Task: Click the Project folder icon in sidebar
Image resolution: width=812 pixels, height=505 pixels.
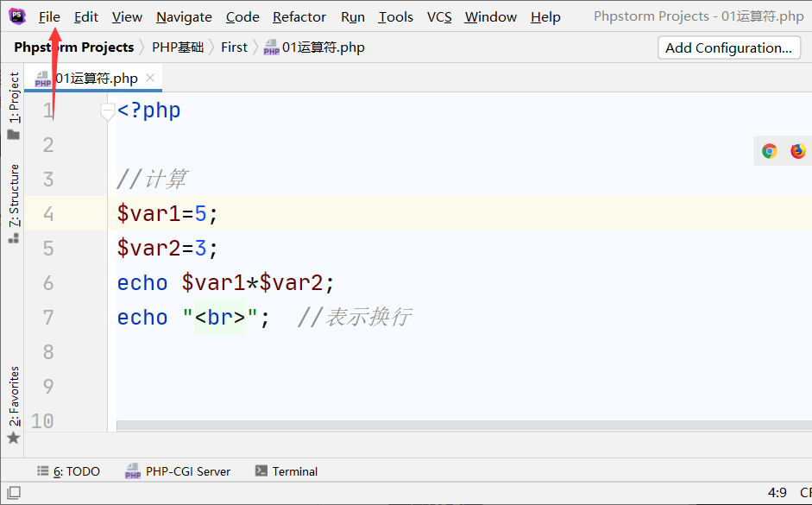Action: (14, 135)
